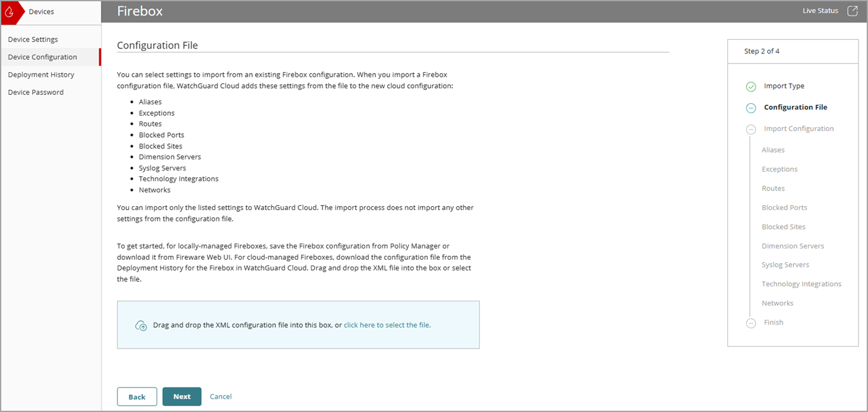The height and width of the screenshot is (412, 868).
Task: Open Deployment History in sidebar
Action: point(50,74)
